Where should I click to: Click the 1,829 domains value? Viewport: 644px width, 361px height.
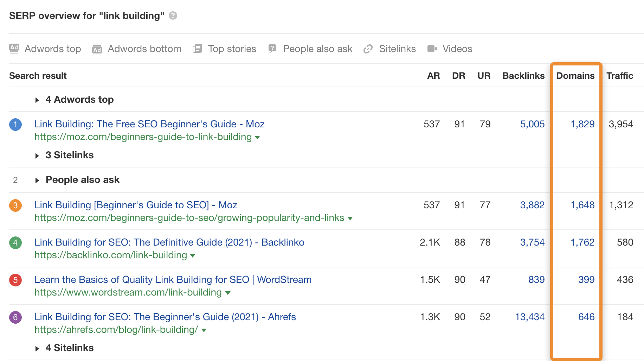click(582, 124)
